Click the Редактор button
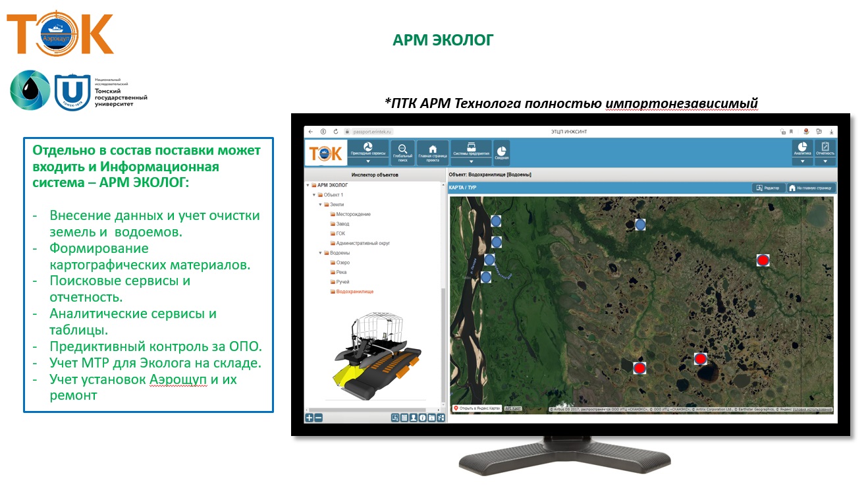The height and width of the screenshot is (490, 868). (x=768, y=188)
